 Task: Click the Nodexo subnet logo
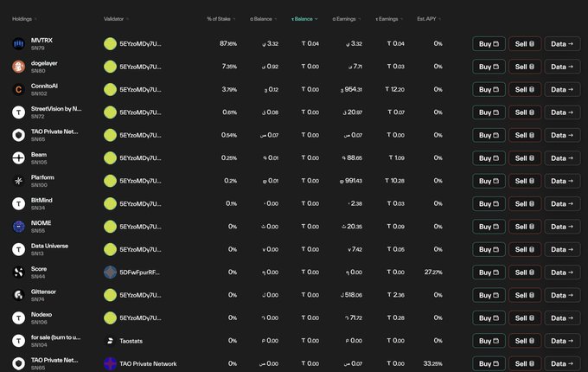(x=18, y=318)
